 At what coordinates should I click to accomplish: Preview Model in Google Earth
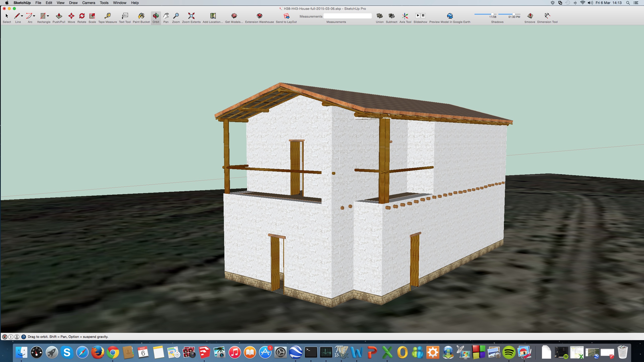(x=450, y=16)
